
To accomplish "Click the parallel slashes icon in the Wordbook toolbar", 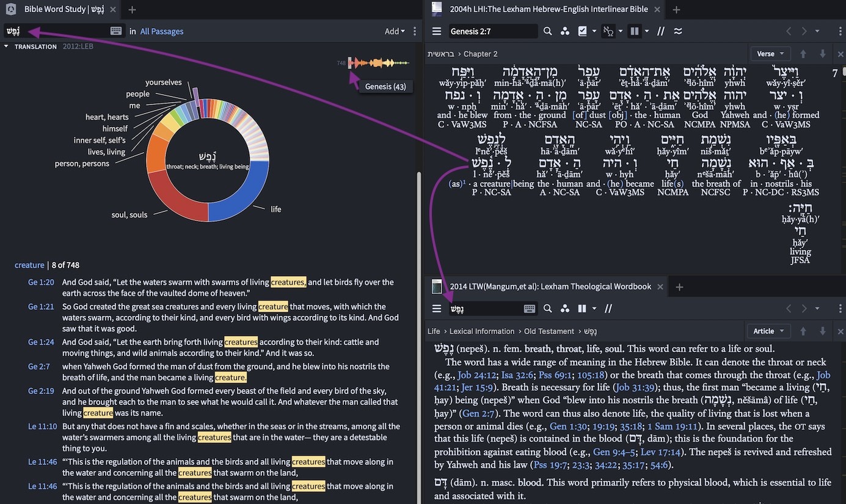I will [608, 309].
